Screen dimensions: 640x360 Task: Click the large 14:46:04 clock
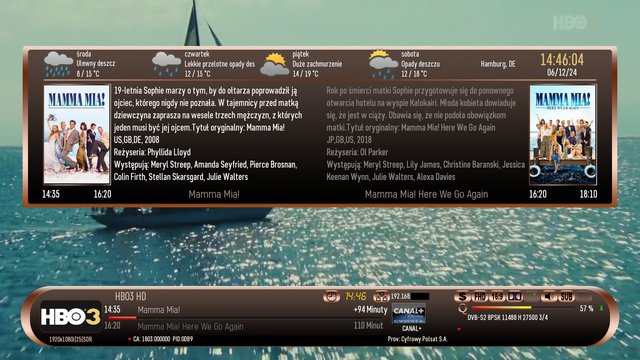[562, 60]
